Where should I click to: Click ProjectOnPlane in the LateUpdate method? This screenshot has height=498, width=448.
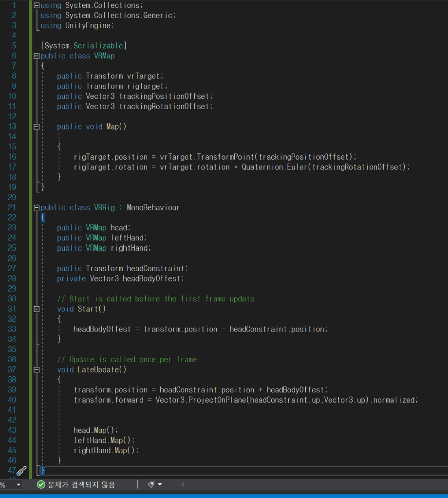[218, 400]
